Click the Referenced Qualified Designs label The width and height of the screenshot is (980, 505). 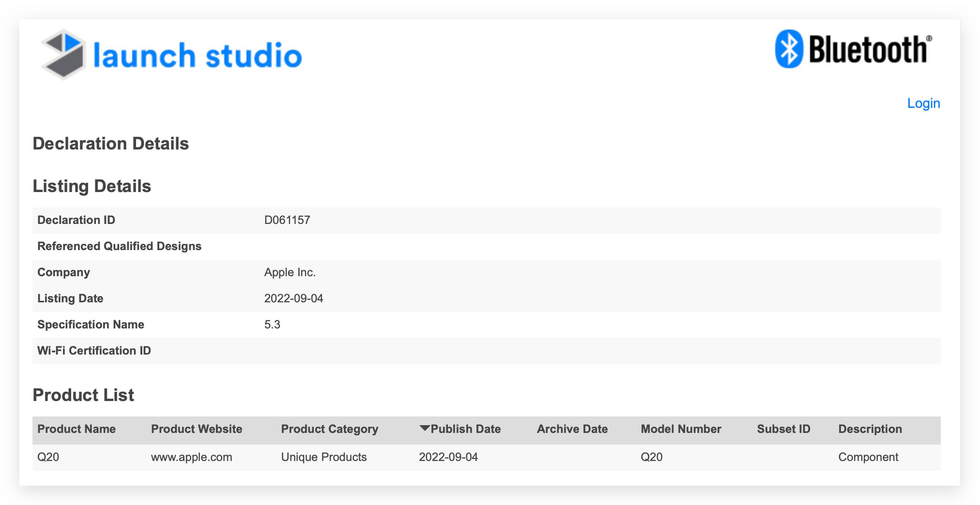(119, 247)
